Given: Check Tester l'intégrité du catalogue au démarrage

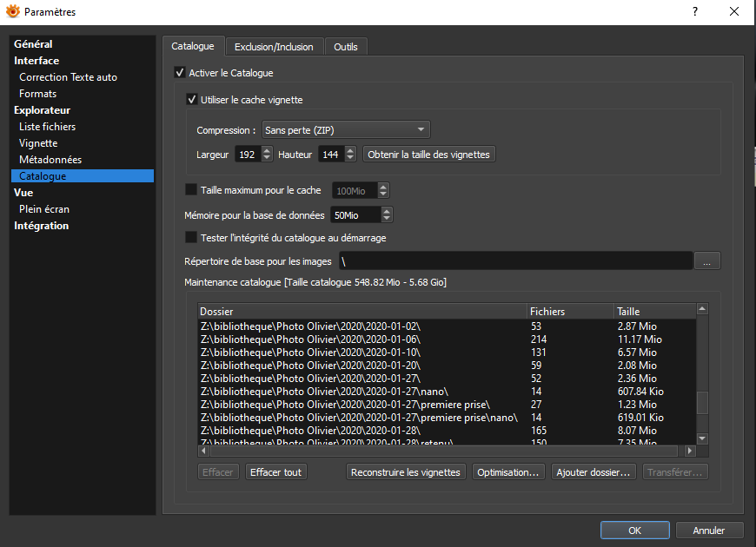Looking at the screenshot, I should (x=191, y=238).
